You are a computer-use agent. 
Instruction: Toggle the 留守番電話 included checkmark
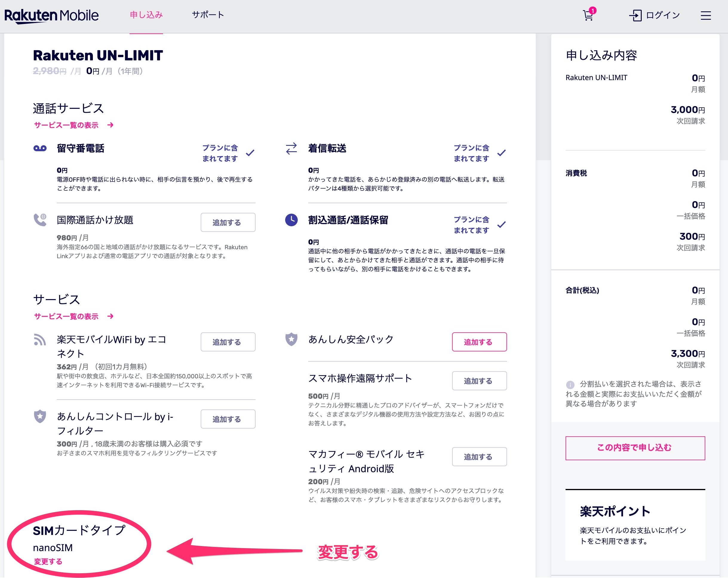tap(250, 153)
